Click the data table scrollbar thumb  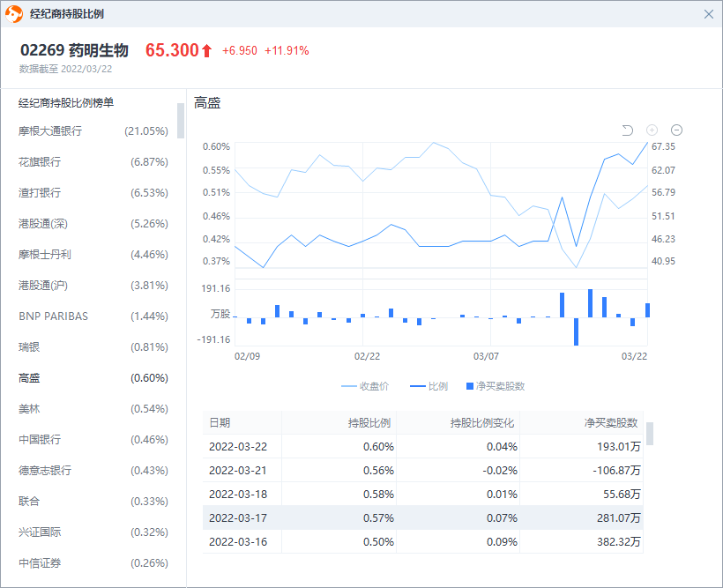click(650, 434)
